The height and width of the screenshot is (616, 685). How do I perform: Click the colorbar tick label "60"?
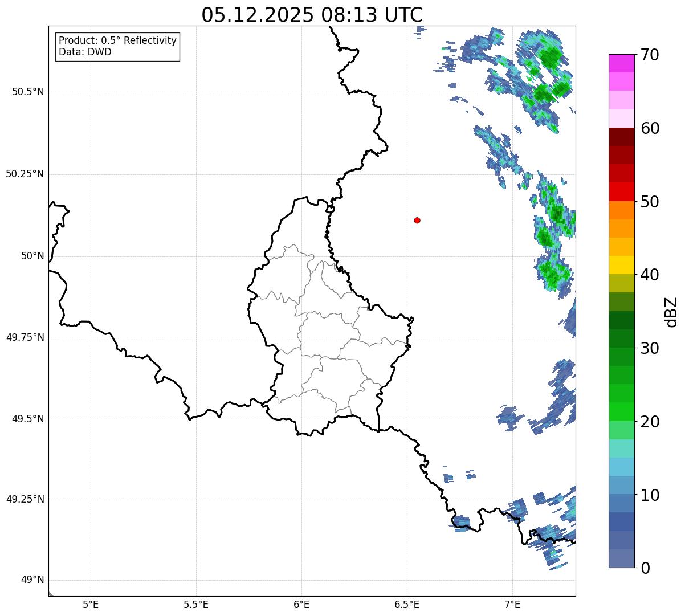tap(650, 128)
